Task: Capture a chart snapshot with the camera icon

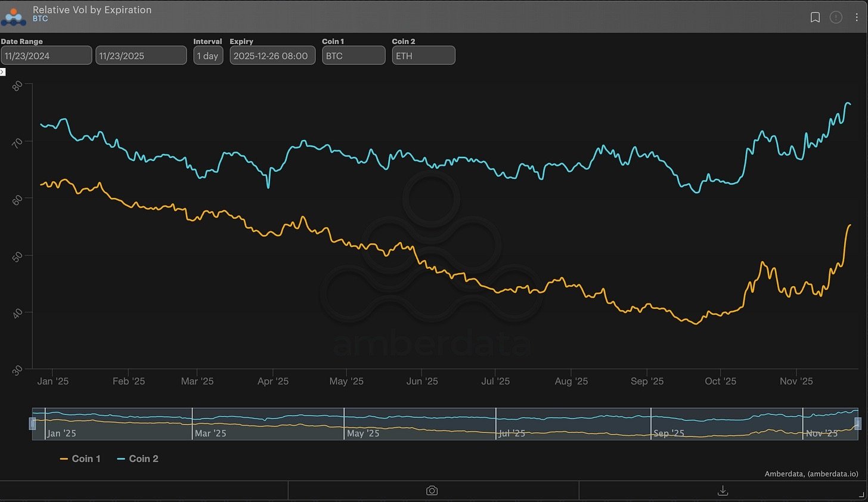Action: point(432,490)
